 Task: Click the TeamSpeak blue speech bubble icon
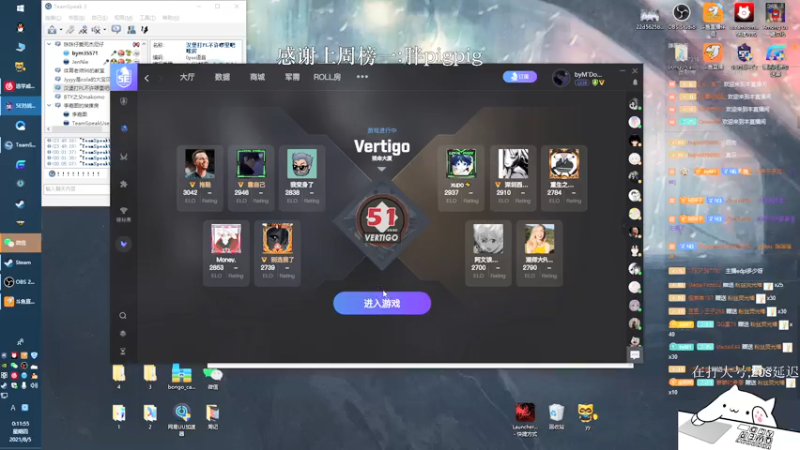click(116, 30)
